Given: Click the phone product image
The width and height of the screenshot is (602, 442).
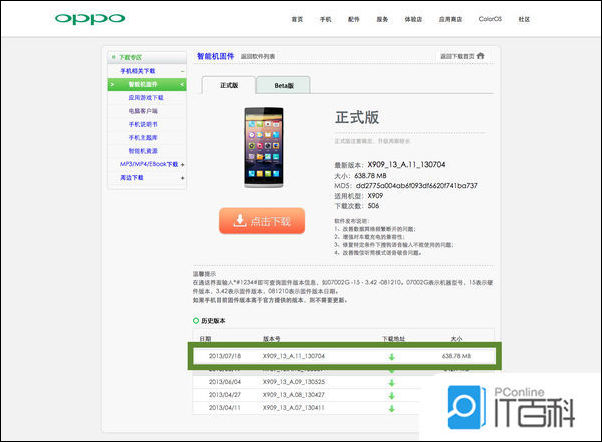Looking at the screenshot, I should coord(264,148).
